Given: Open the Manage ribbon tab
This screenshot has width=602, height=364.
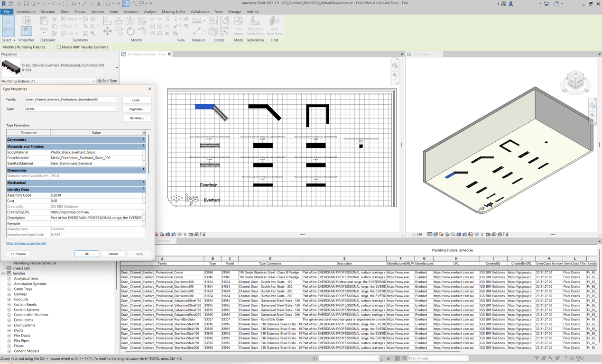Looking at the screenshot, I should pyautogui.click(x=234, y=11).
